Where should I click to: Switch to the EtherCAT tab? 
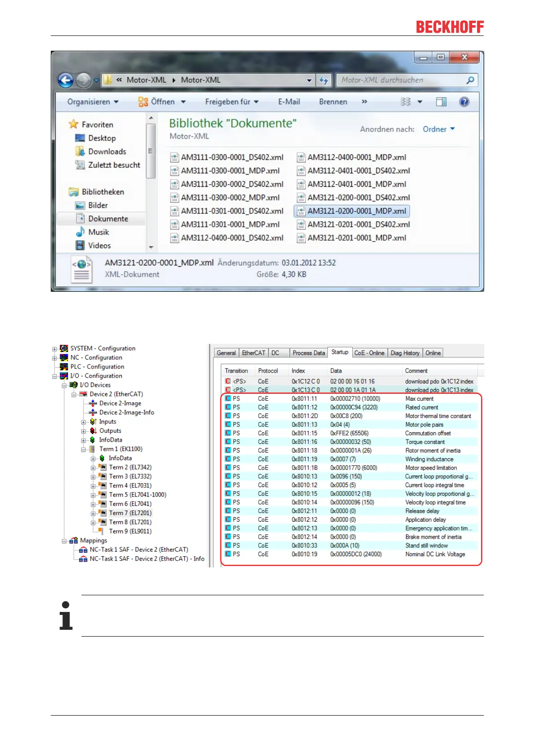tap(254, 353)
